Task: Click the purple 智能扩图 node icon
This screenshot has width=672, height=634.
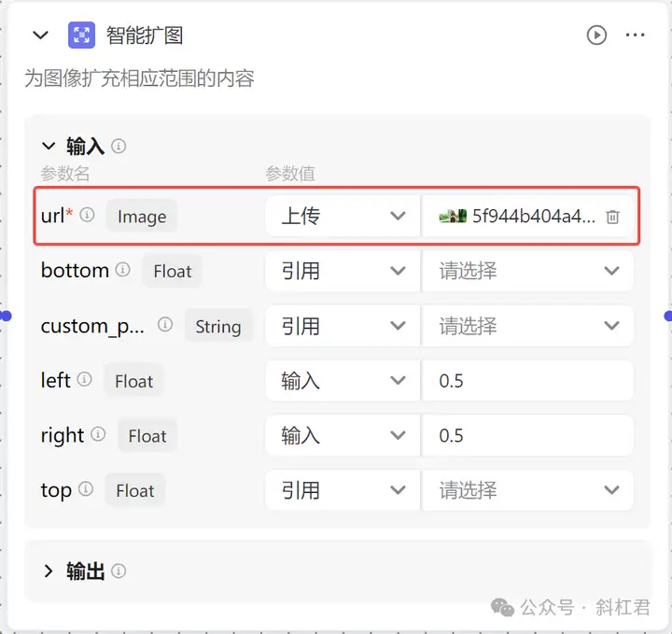Action: point(81,35)
